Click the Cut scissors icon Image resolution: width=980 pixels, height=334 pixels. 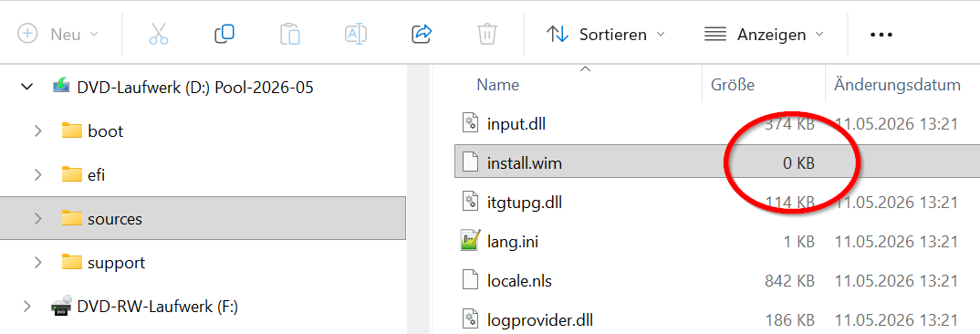click(x=159, y=34)
